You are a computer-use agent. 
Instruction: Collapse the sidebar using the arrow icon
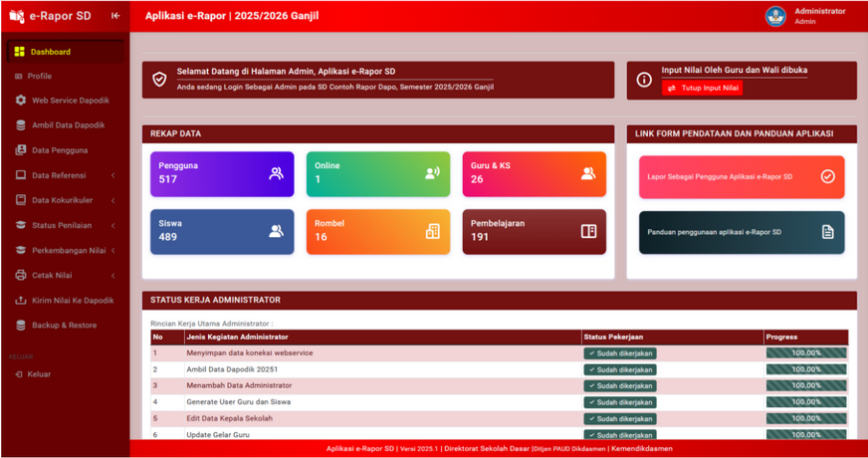(x=115, y=16)
